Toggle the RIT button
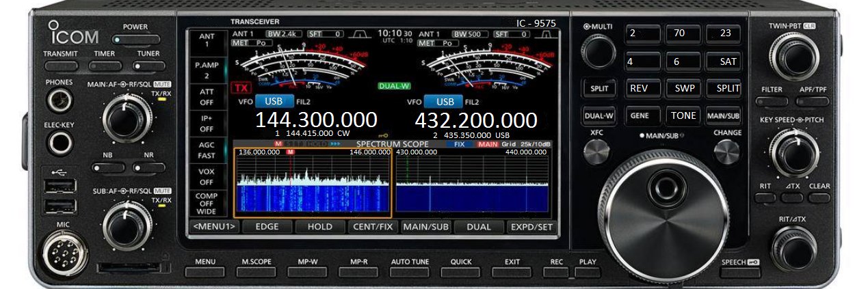Image resolution: width=868 pixels, height=289 pixels. (x=765, y=197)
